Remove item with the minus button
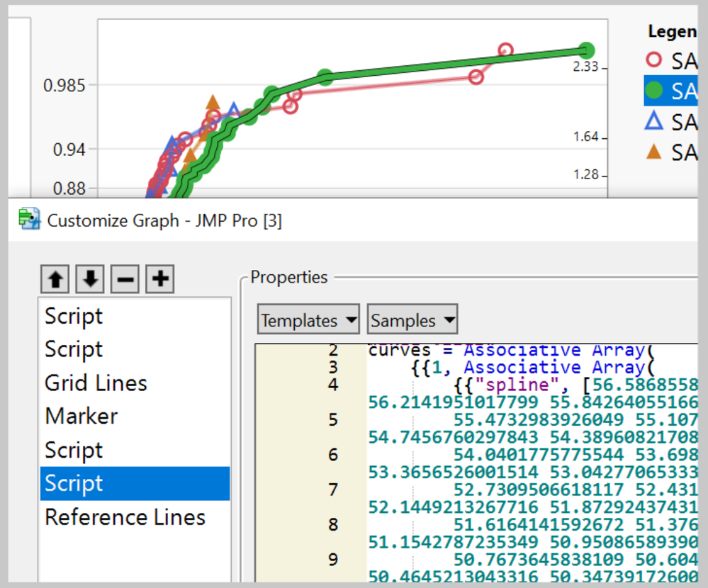The height and width of the screenshot is (588, 708). click(x=125, y=279)
